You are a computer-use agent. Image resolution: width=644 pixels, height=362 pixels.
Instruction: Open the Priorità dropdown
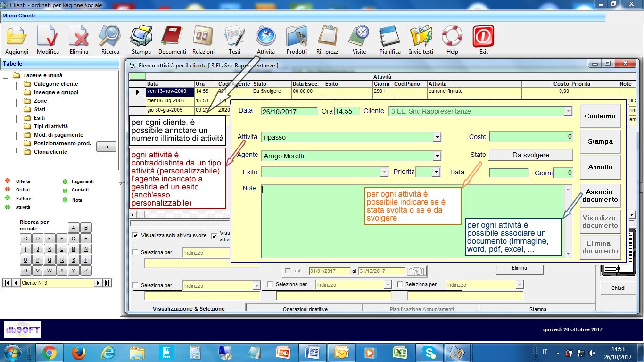(436, 172)
